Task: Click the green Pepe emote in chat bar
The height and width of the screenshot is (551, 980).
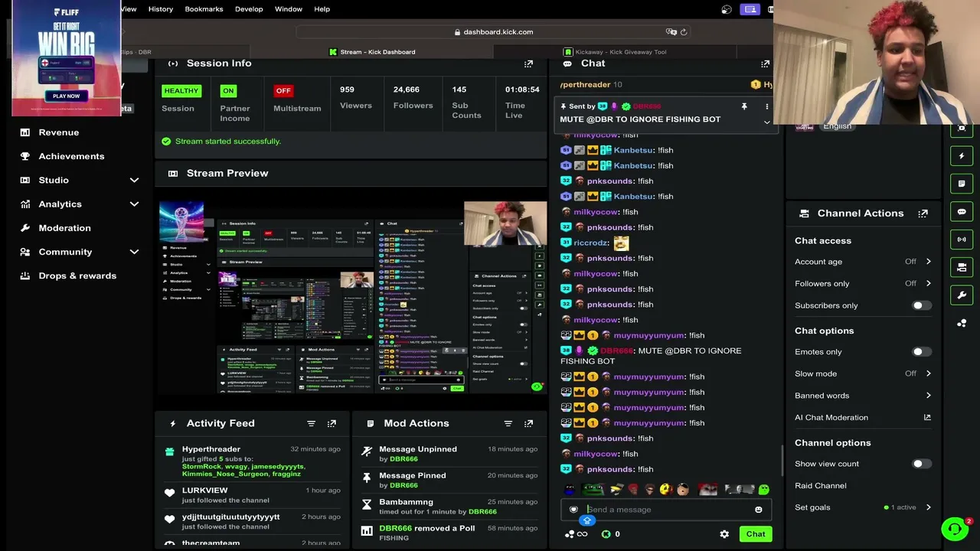Action: (593, 490)
